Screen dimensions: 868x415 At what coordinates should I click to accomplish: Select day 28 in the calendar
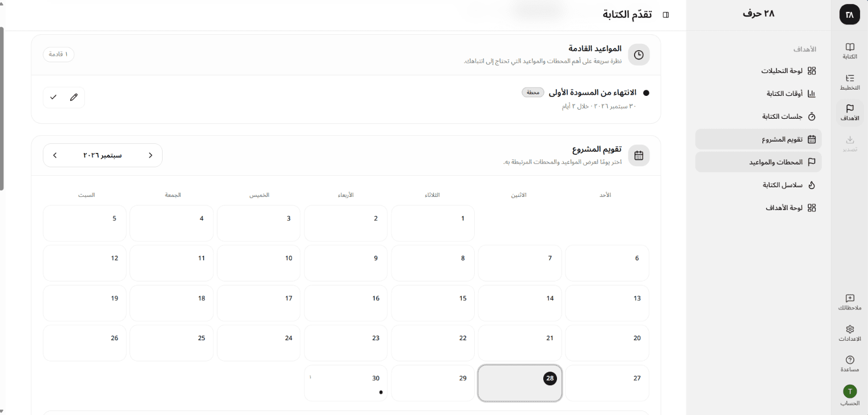pyautogui.click(x=520, y=383)
